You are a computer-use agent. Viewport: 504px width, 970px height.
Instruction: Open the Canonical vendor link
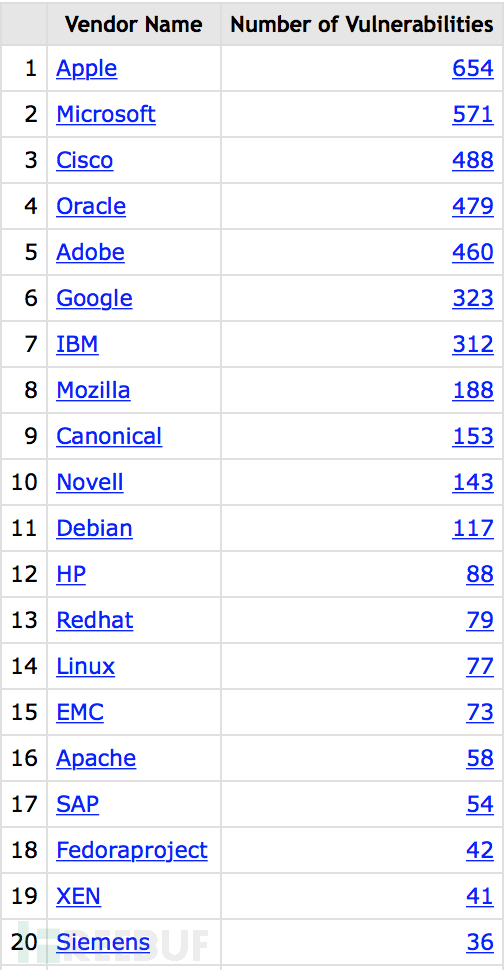[109, 436]
